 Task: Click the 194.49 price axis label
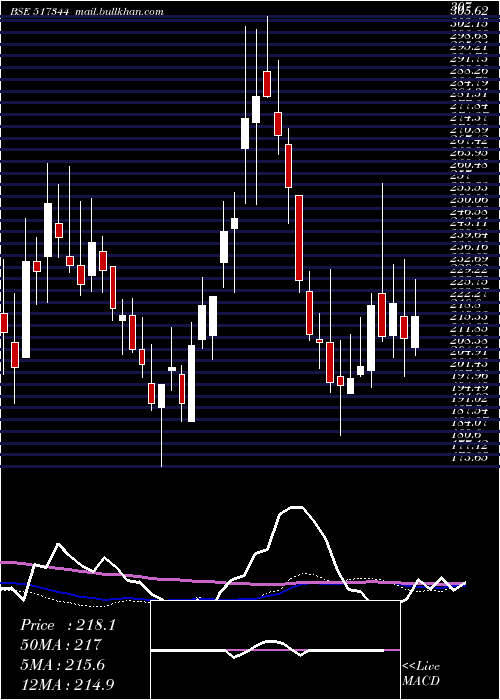pyautogui.click(x=469, y=388)
